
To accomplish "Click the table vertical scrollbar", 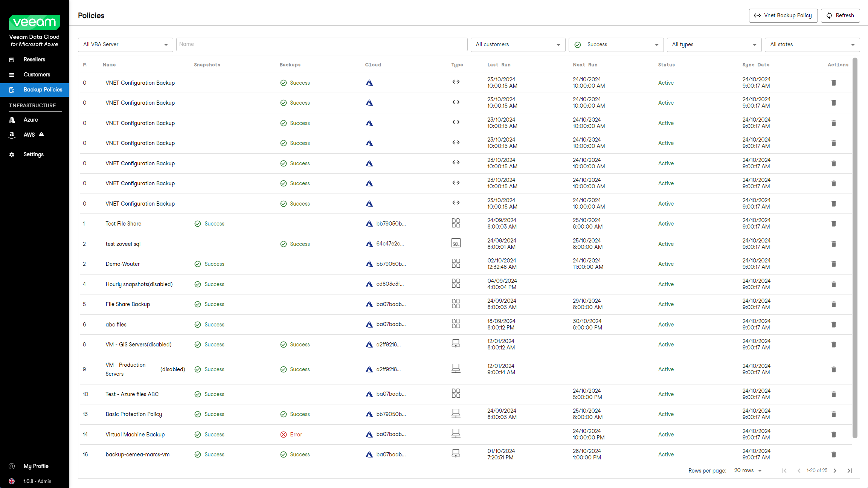I will pyautogui.click(x=855, y=248).
